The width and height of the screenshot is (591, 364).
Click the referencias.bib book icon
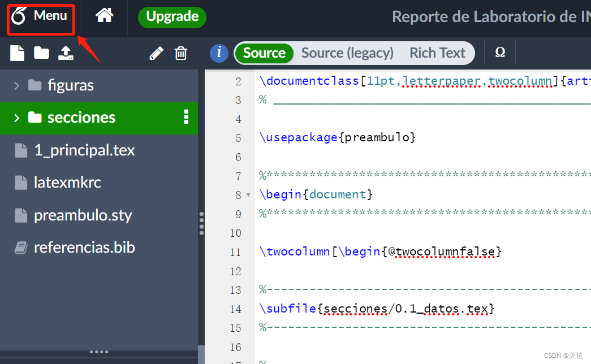point(21,248)
